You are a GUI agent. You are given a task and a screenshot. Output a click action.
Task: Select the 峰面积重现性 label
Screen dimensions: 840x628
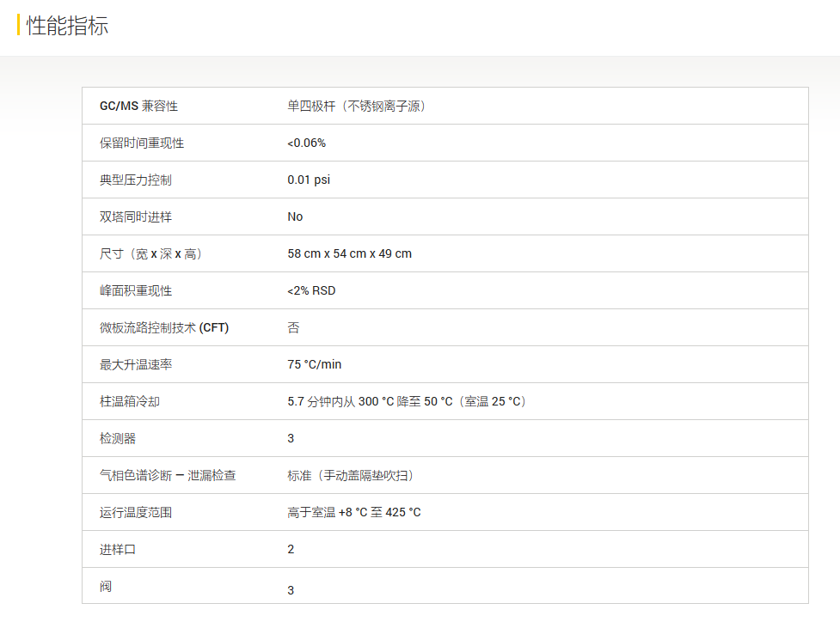click(136, 291)
